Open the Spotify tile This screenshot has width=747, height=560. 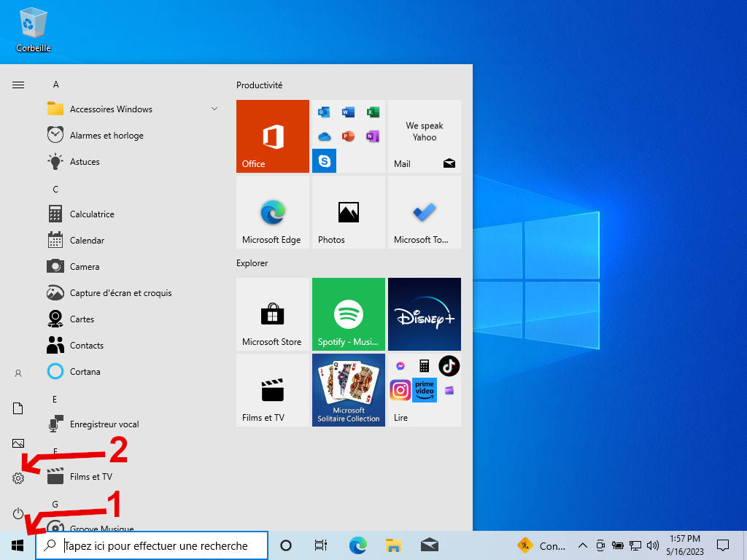349,314
